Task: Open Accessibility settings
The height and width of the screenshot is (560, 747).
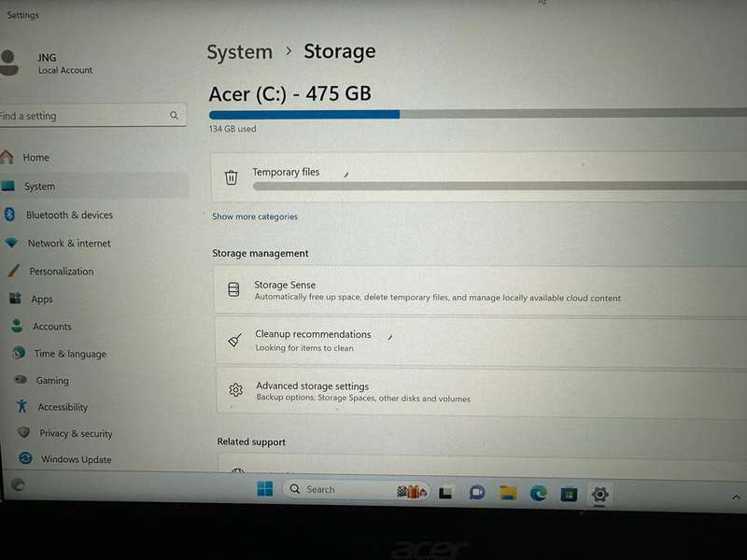Action: 63,407
